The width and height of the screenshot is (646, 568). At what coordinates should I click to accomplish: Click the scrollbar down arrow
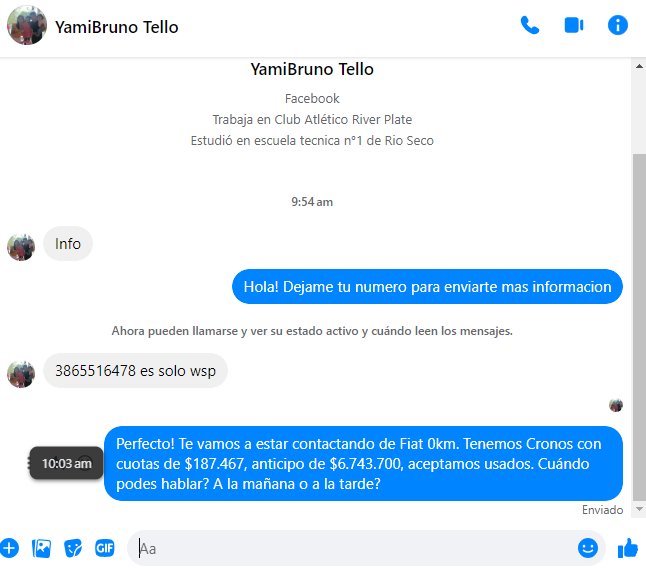pos(639,509)
